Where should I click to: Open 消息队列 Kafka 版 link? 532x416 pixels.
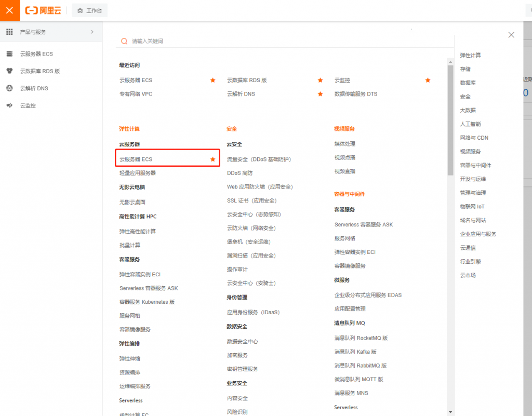click(355, 352)
